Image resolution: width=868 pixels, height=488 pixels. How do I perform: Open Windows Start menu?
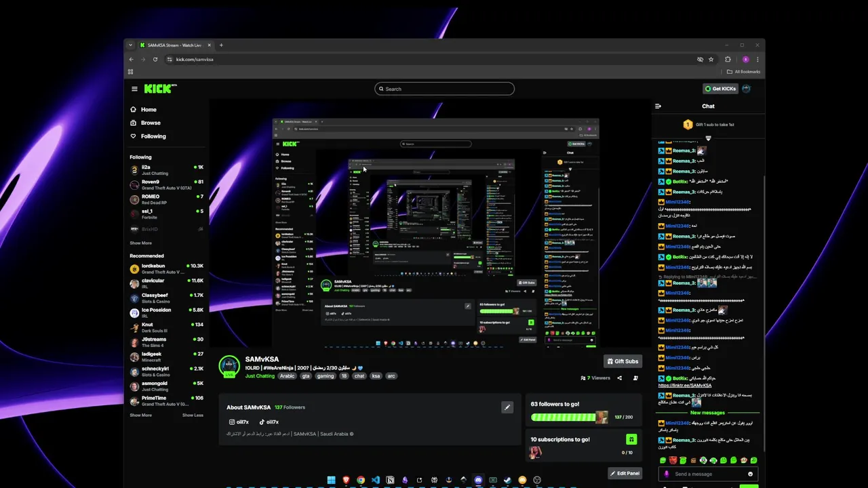[x=331, y=480]
